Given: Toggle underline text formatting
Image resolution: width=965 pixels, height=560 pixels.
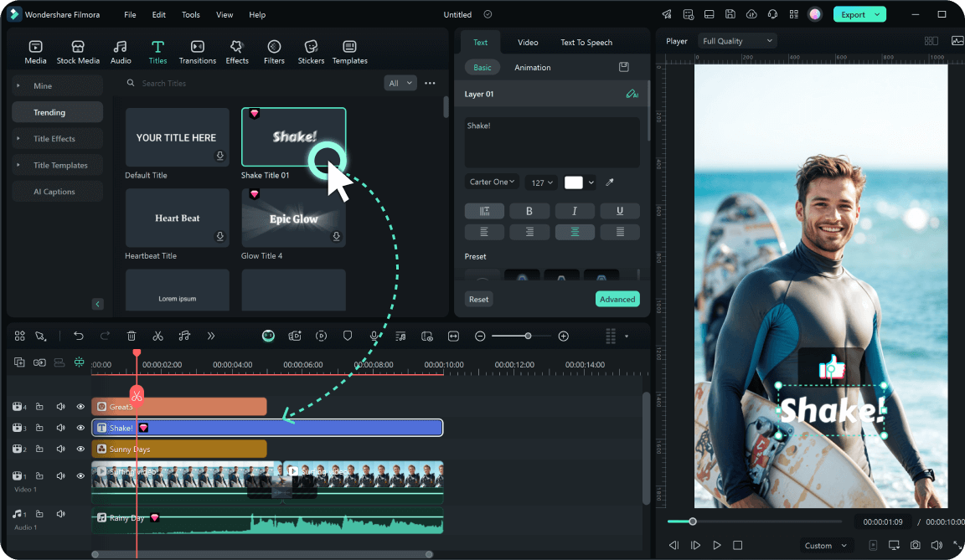Looking at the screenshot, I should tap(620, 211).
